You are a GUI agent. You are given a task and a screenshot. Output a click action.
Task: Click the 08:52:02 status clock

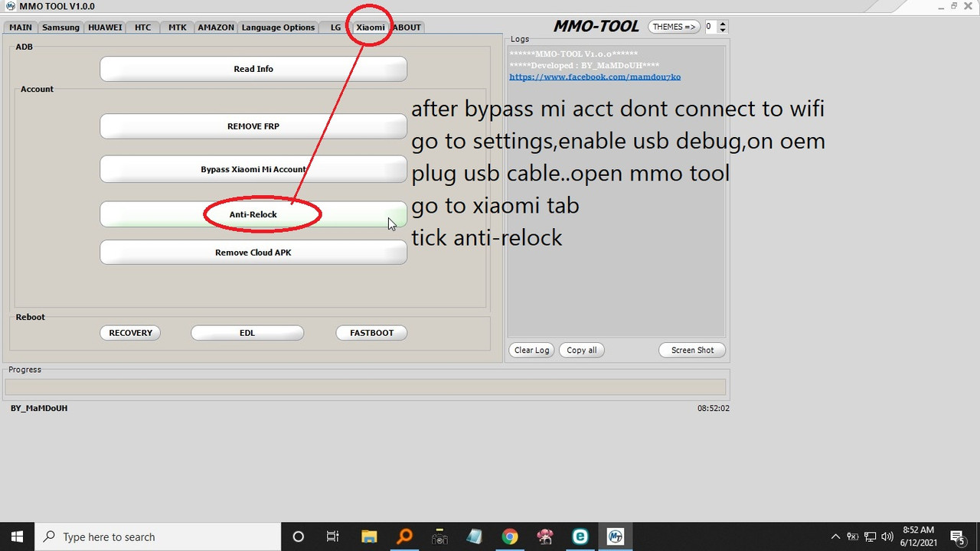713,408
